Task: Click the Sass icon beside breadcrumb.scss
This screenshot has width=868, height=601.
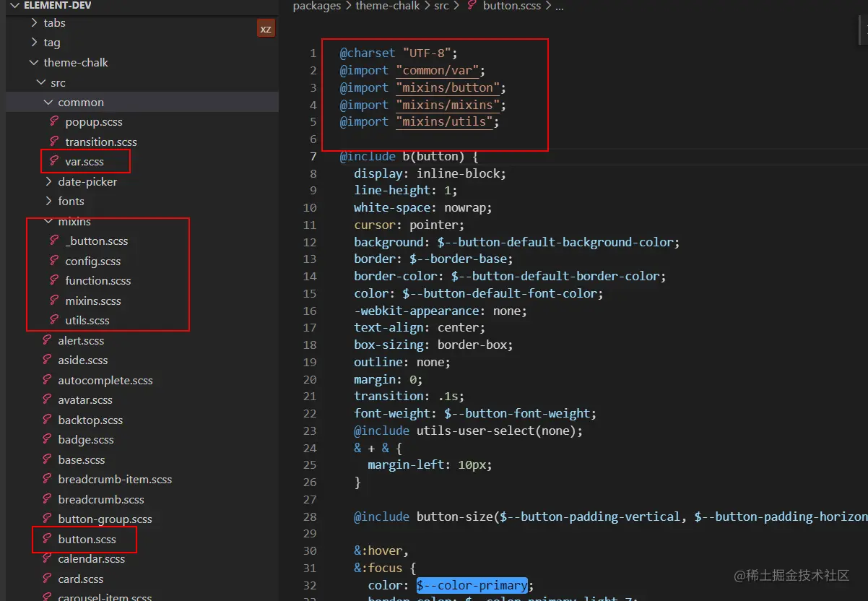Action: (x=47, y=498)
